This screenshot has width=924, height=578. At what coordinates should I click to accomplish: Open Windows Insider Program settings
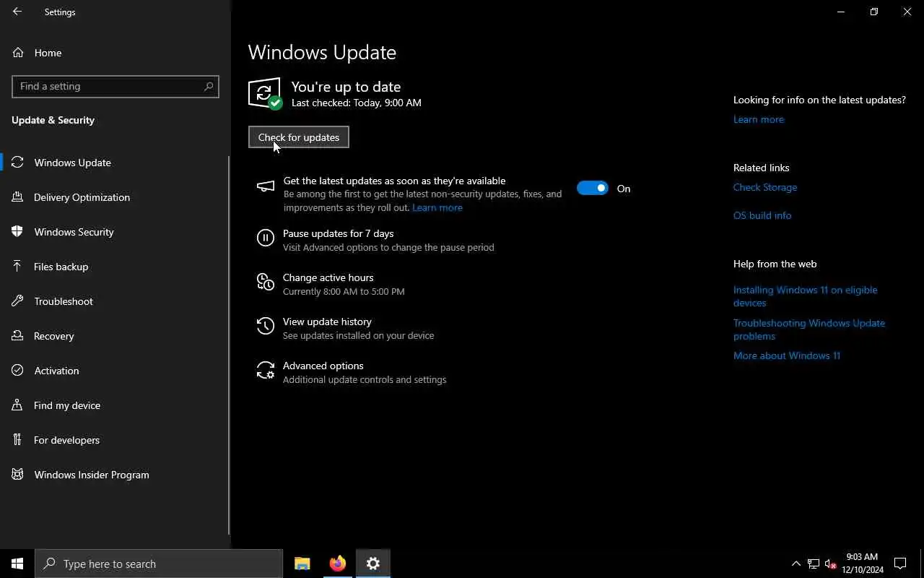[x=114, y=475]
